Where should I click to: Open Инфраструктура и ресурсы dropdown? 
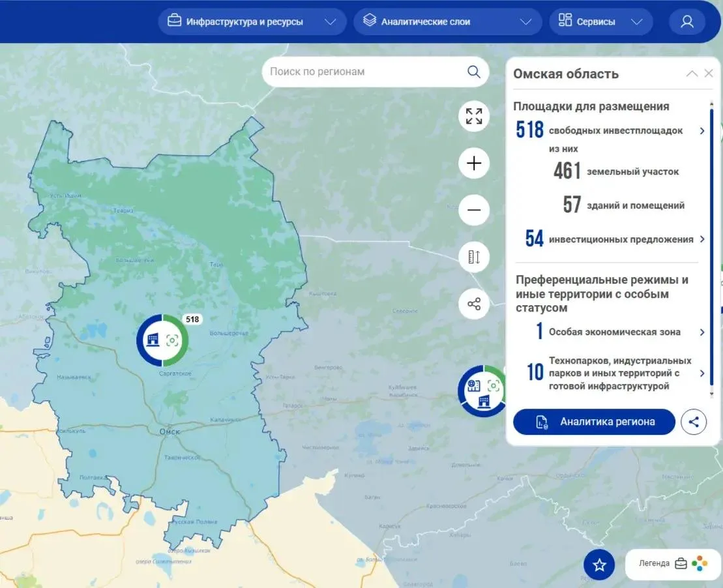pyautogui.click(x=252, y=22)
